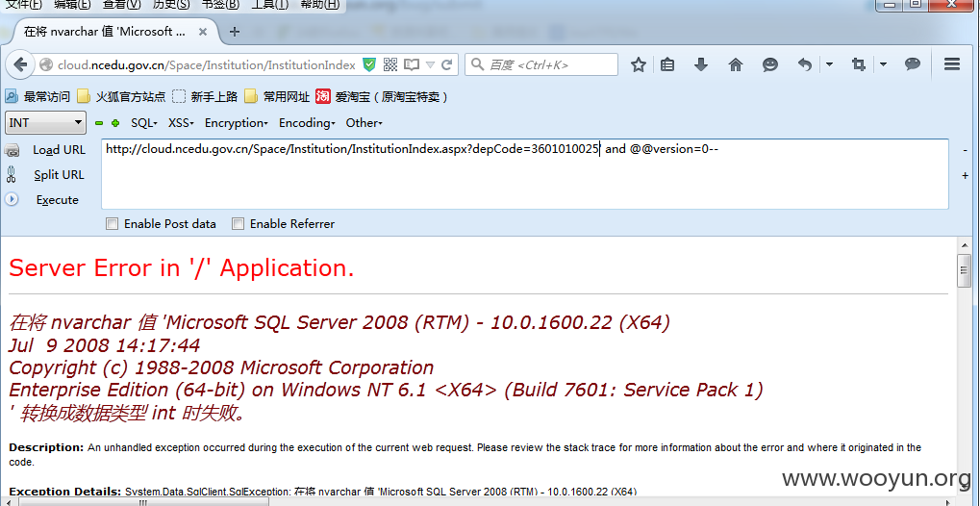The image size is (980, 506).
Task: Open the 历史(S) menu
Action: (170, 5)
